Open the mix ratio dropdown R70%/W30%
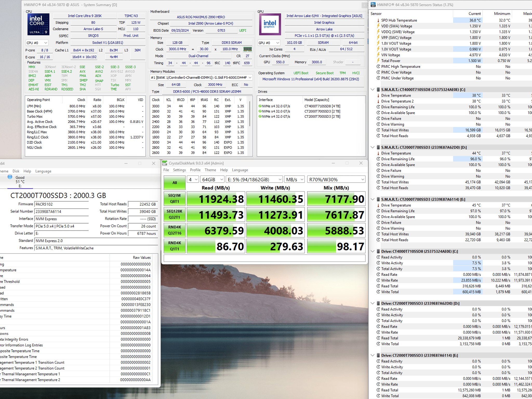The height and width of the screenshot is (399, 532). tap(336, 179)
